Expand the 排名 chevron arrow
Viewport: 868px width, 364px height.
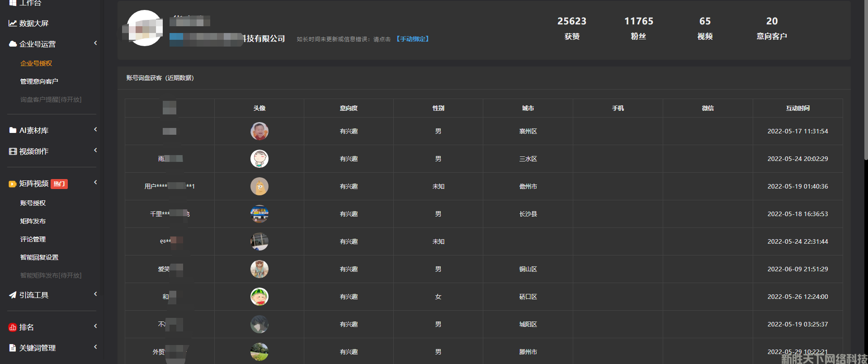coord(95,326)
